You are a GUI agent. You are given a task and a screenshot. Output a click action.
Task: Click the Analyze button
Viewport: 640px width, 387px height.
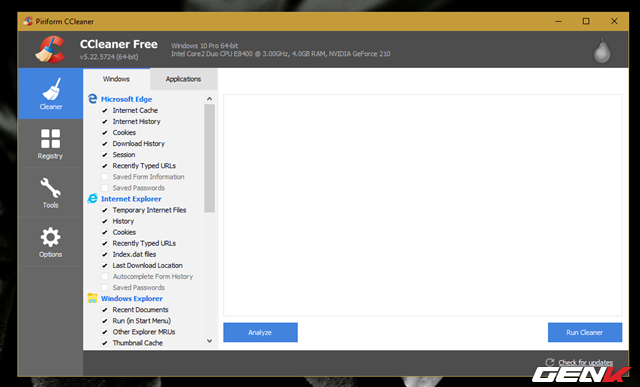tap(260, 332)
